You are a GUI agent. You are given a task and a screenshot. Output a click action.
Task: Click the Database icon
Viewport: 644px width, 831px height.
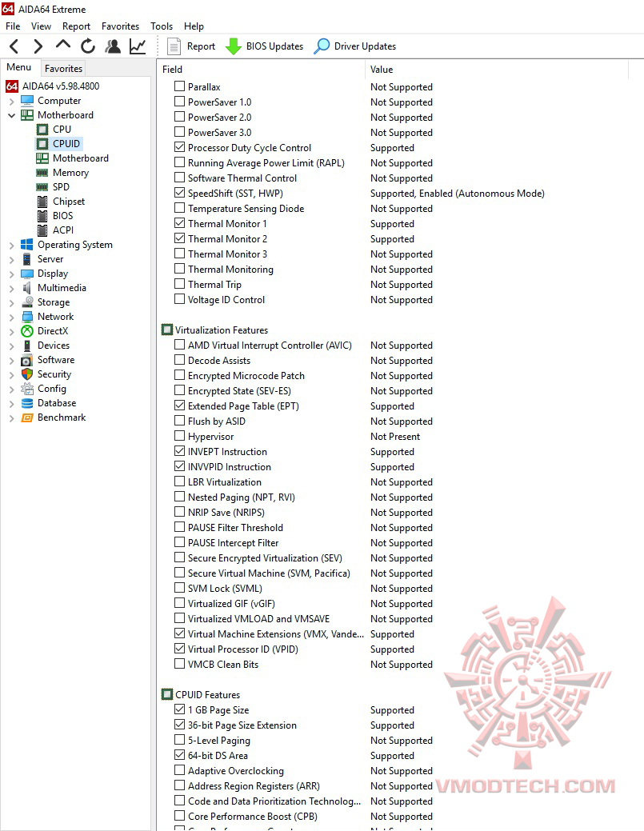[x=27, y=403]
